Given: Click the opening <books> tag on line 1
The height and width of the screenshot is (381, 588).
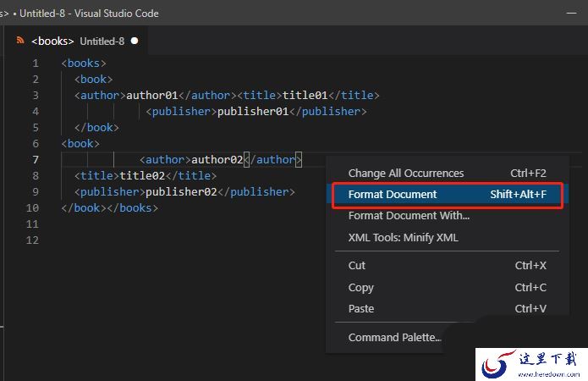Looking at the screenshot, I should [84, 63].
